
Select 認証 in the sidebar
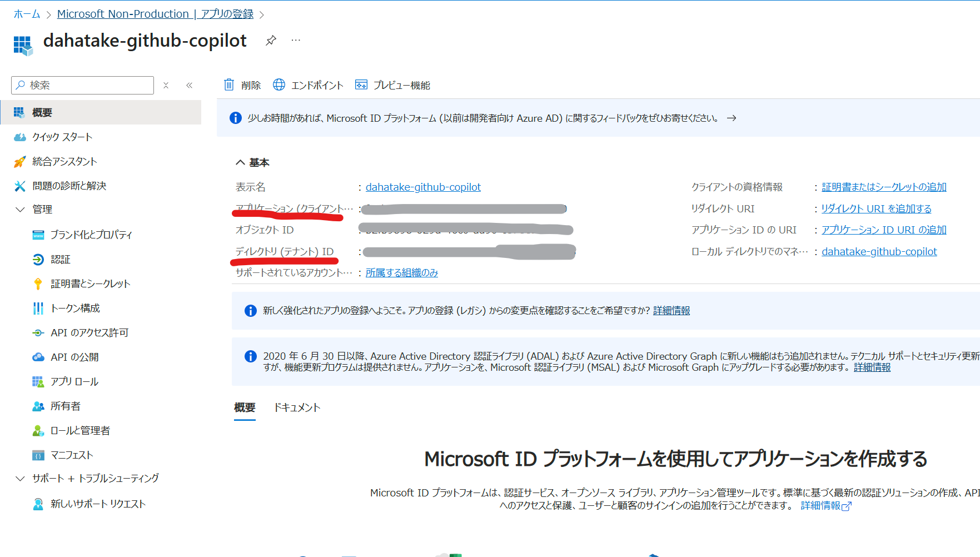pos(59,259)
